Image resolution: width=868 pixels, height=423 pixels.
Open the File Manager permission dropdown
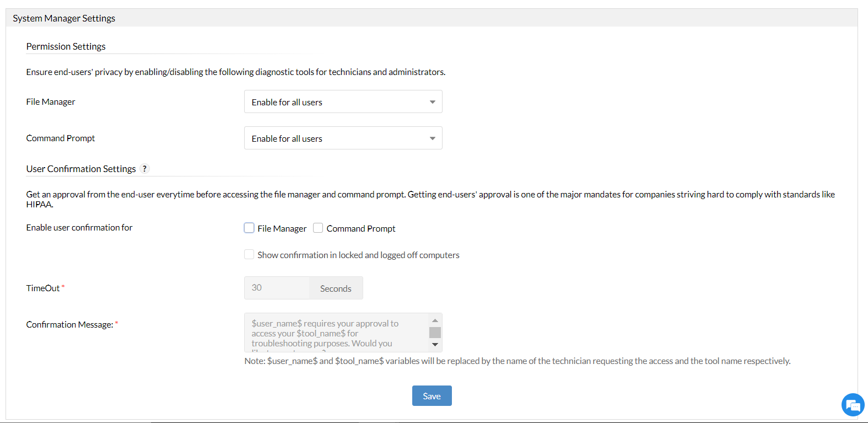tap(343, 102)
